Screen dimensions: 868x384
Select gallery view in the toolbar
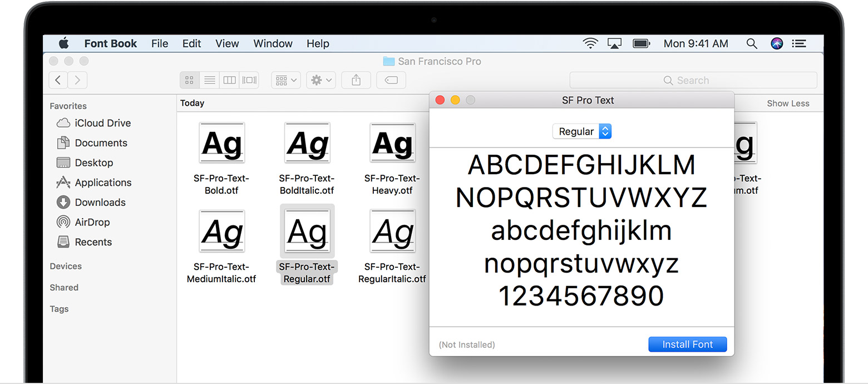(x=249, y=80)
